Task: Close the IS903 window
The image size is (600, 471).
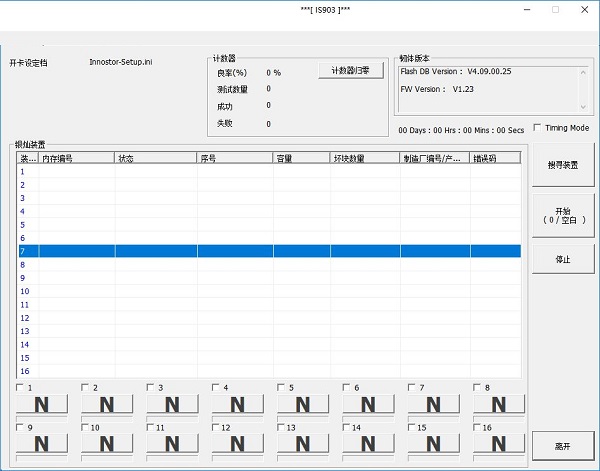Action: click(x=585, y=10)
